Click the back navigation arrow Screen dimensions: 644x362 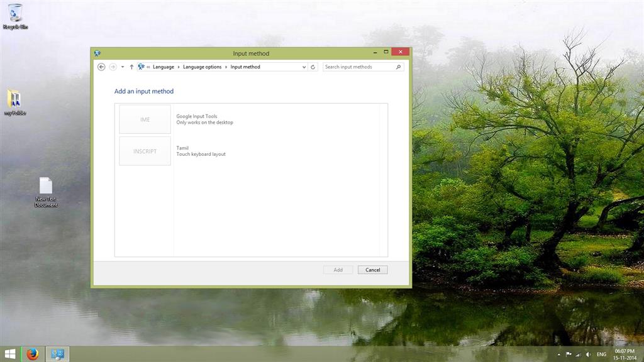click(x=101, y=67)
